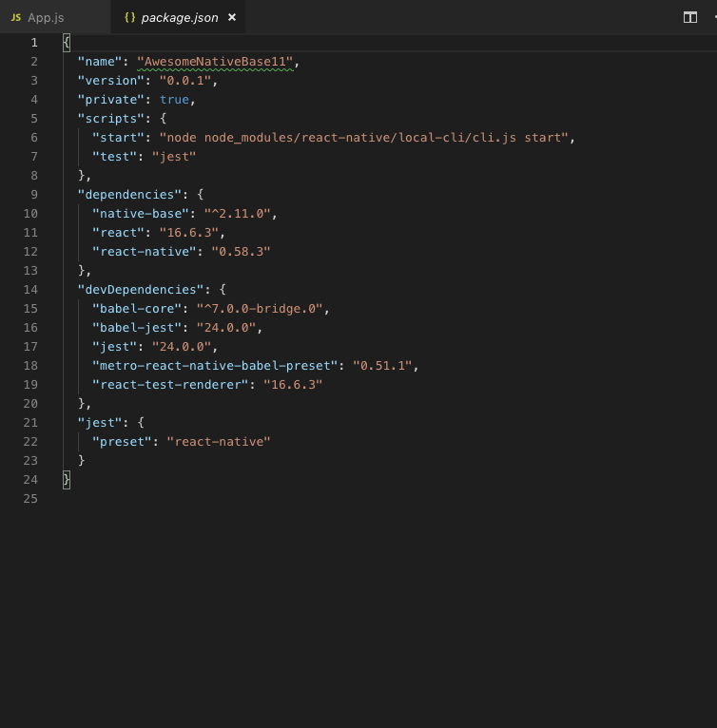Click line number 9 in the gutter
Image resolution: width=717 pixels, height=728 pixels.
(x=34, y=195)
